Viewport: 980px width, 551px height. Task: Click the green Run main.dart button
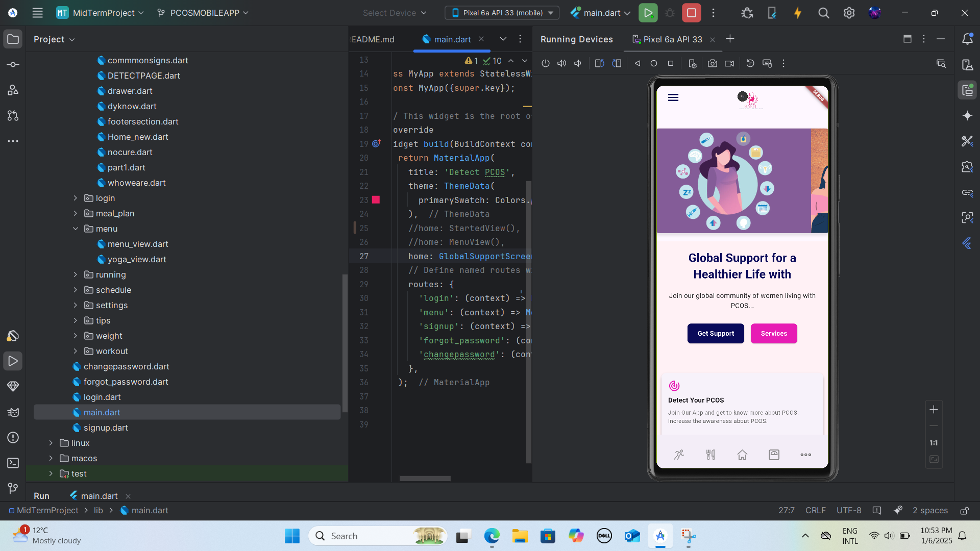pyautogui.click(x=648, y=13)
